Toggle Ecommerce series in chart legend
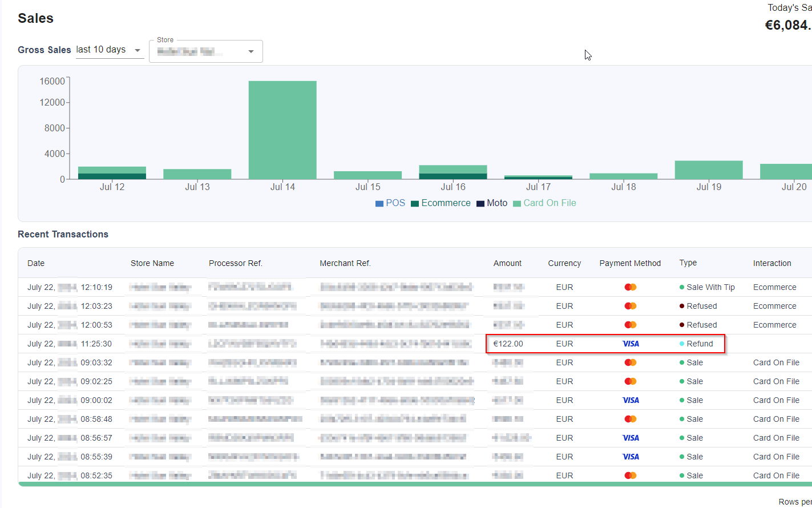Screen dimensions: 812x508 coord(441,203)
